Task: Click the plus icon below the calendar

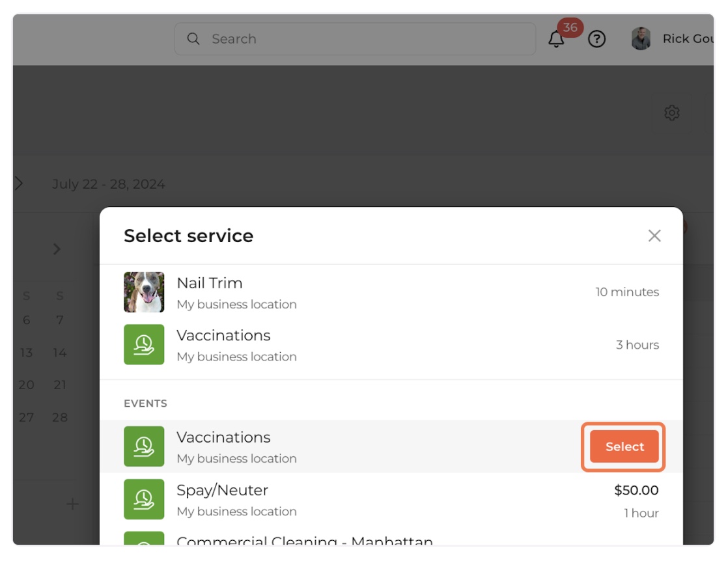Action: (x=72, y=504)
